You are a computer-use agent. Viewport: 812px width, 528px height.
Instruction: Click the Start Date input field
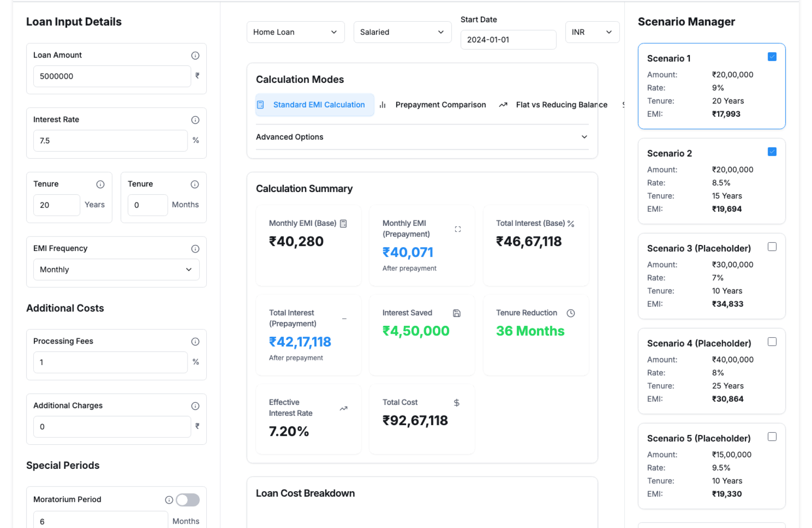508,40
